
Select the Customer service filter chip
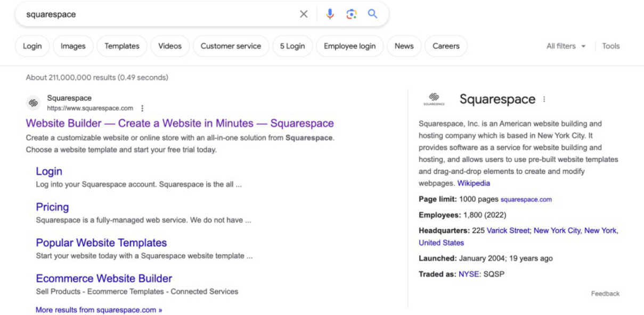tap(231, 46)
